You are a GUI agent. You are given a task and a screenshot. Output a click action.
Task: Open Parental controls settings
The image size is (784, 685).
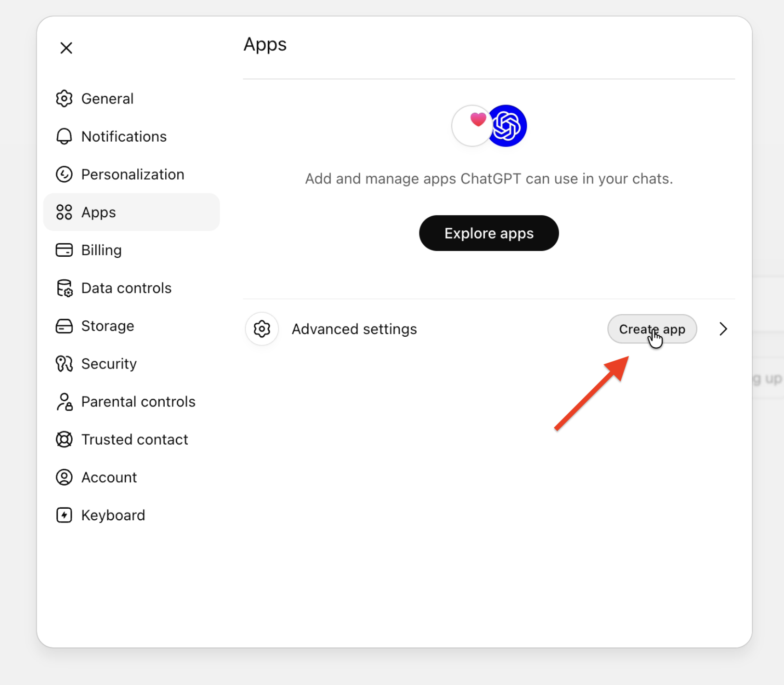click(x=131, y=402)
